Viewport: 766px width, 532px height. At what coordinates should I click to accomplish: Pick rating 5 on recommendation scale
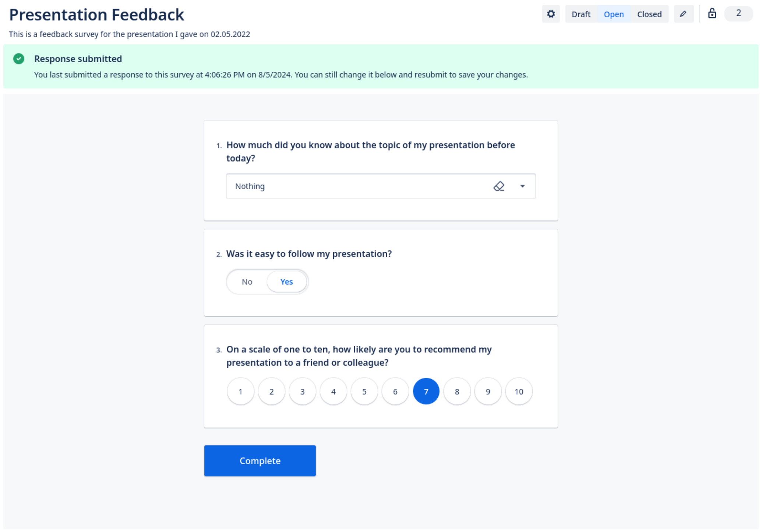(x=364, y=391)
